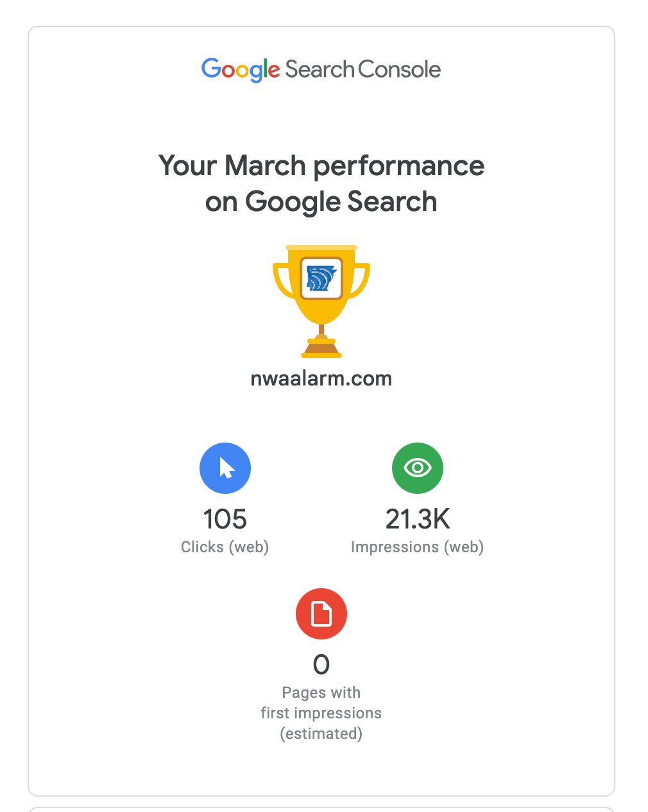Viewport: 648px width, 812px height.
Task: Click the blue cursor Clicks icon
Action: [225, 468]
